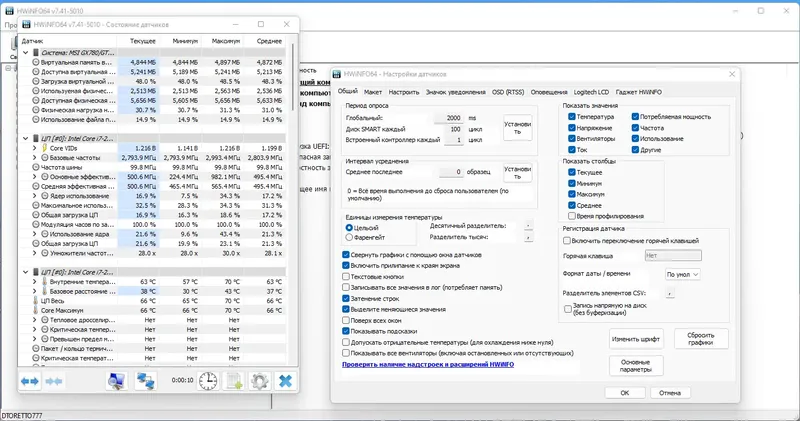800x421 pixels.
Task: Open the system summary monitor icon
Action: coord(117,381)
